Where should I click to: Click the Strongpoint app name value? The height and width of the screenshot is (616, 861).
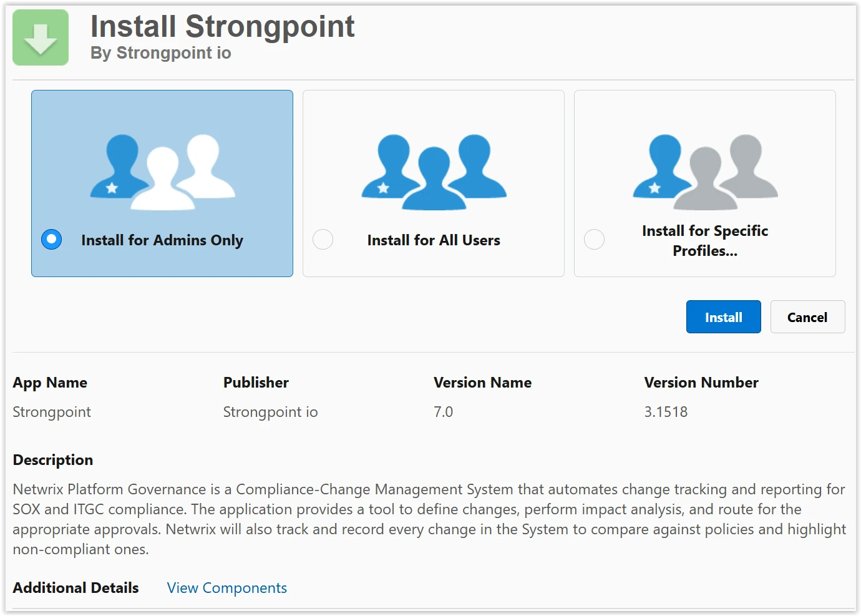click(x=52, y=412)
